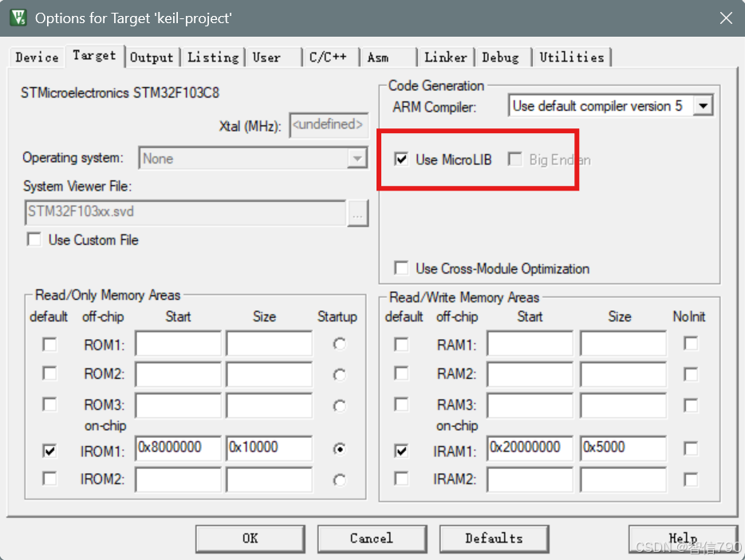Click the IROM1 Size field 0x10000

pos(270,448)
